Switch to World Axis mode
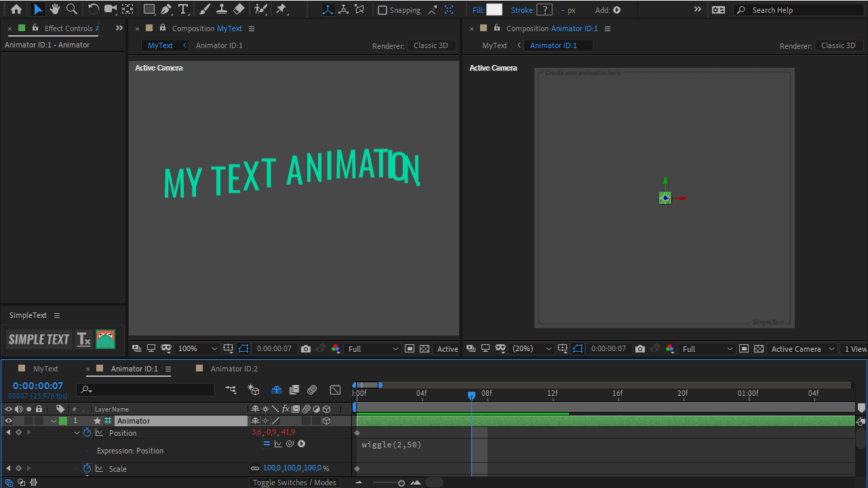868x488 pixels. [x=344, y=9]
